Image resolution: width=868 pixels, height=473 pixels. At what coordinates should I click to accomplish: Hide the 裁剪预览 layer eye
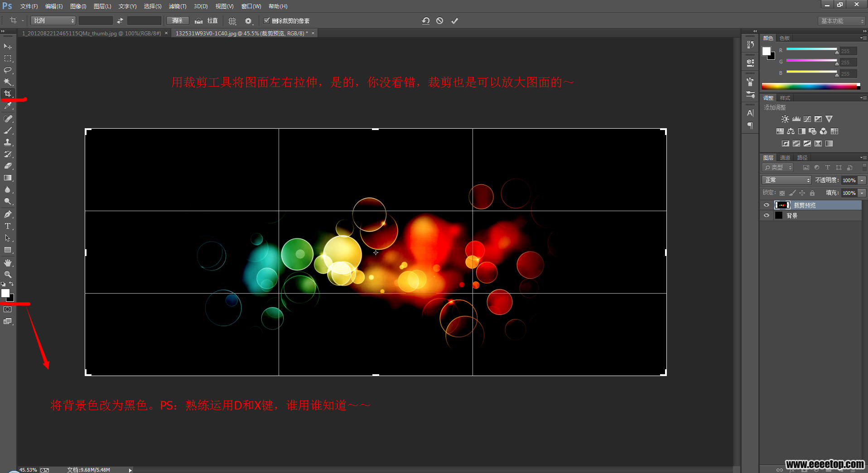click(767, 205)
